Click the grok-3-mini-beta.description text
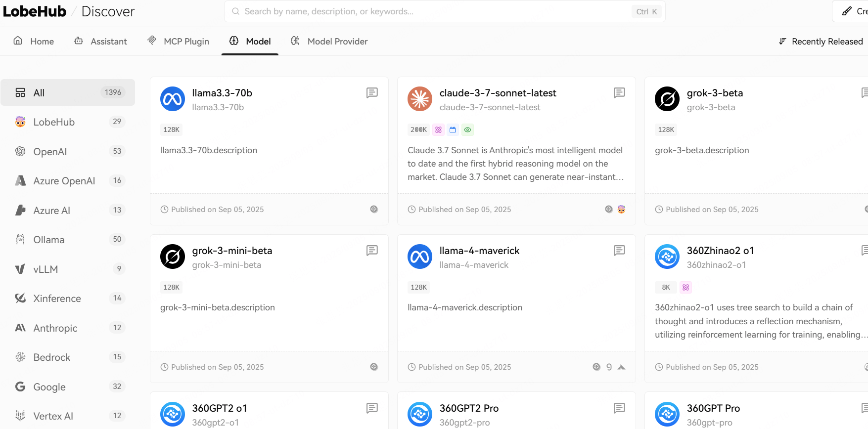Screen dimensions: 868x429 218,307
